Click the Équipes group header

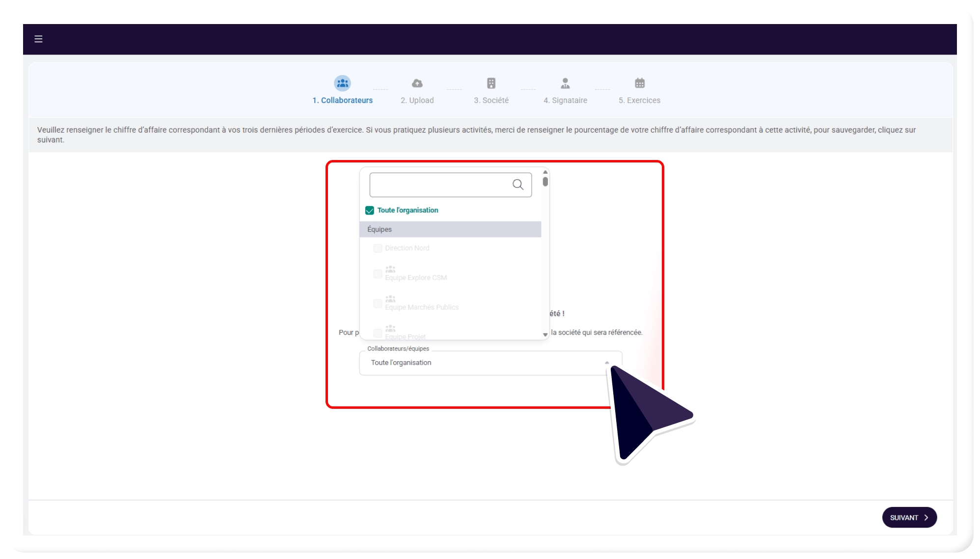tap(450, 229)
